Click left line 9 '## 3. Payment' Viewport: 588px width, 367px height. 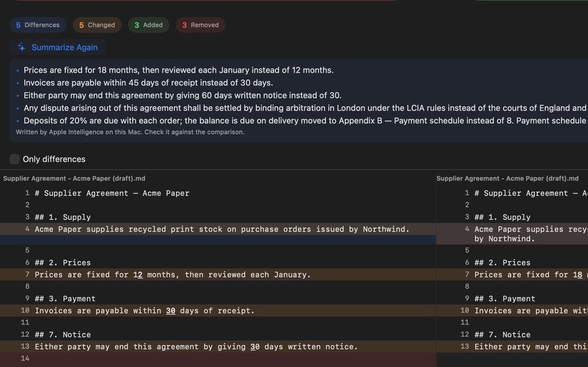pyautogui.click(x=65, y=298)
